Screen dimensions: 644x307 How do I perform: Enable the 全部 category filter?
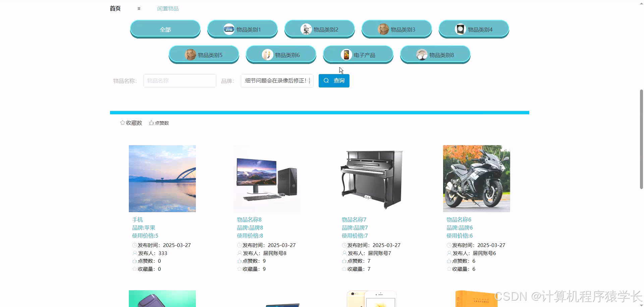point(165,29)
